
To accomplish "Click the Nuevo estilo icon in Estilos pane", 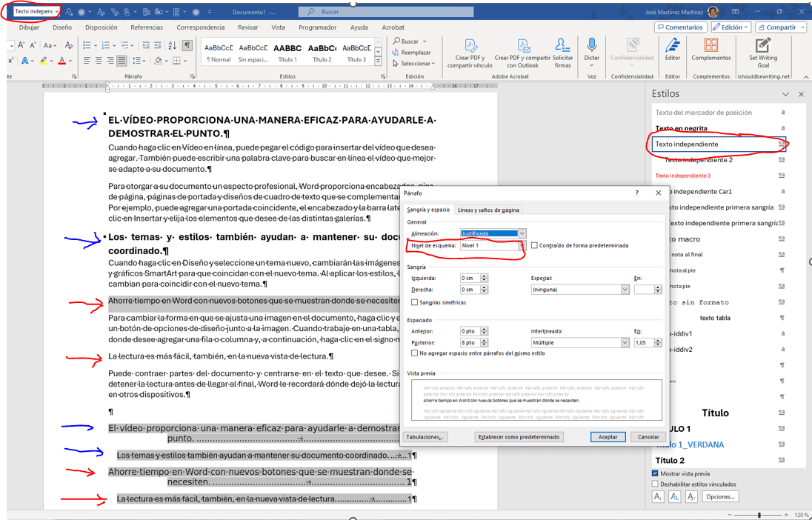I will pos(658,496).
